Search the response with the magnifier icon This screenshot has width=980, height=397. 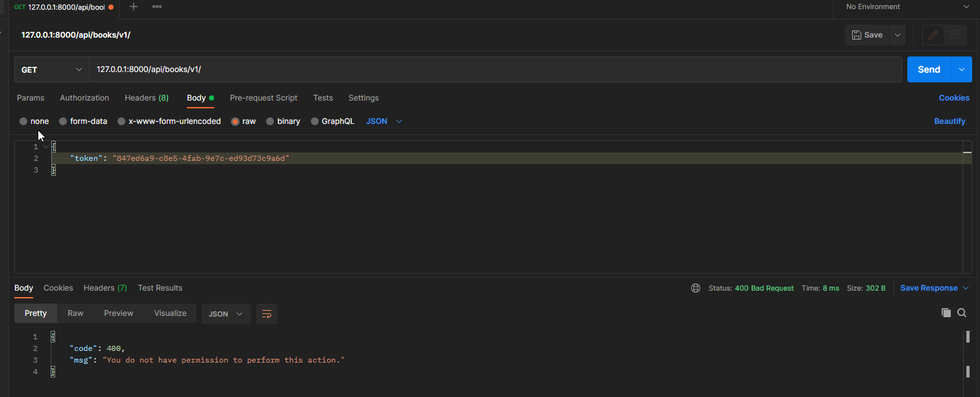point(962,313)
